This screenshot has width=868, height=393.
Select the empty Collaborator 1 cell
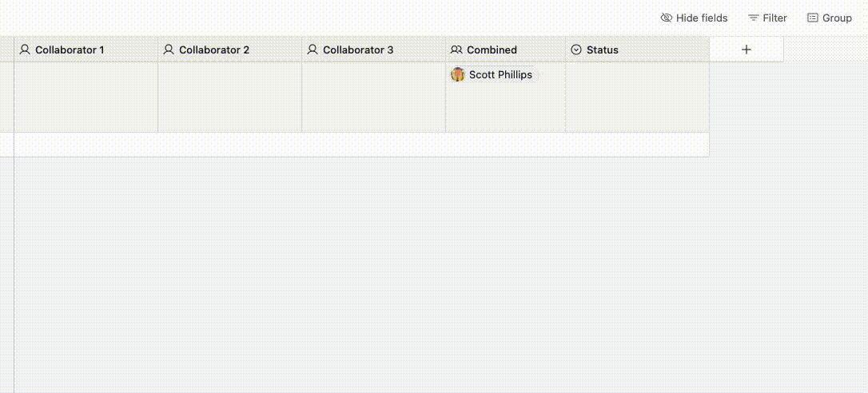click(86, 97)
